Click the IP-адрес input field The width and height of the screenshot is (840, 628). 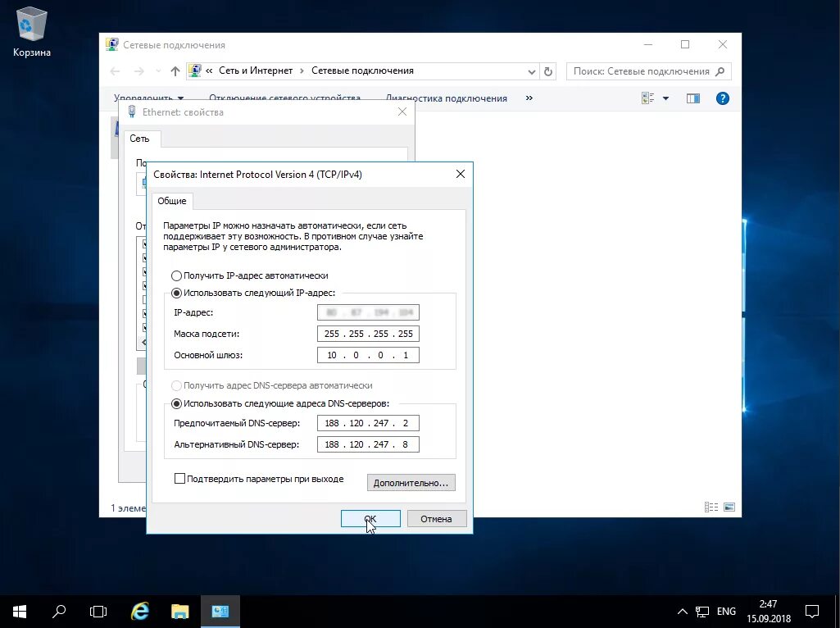[368, 312]
